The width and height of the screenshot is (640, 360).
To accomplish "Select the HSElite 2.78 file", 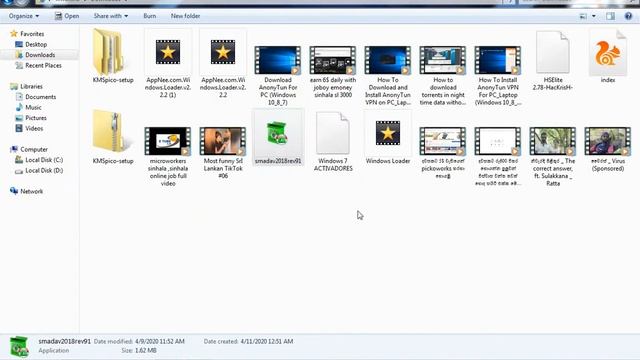I will (553, 60).
